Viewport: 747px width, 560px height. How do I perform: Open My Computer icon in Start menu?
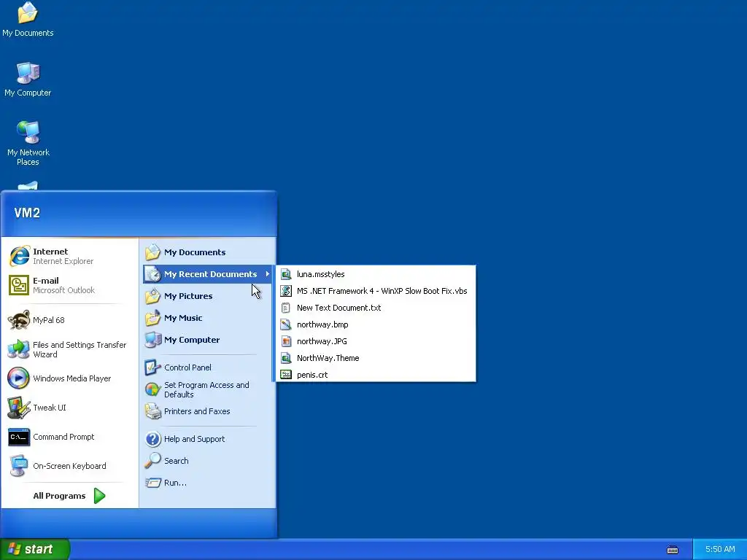tap(153, 340)
